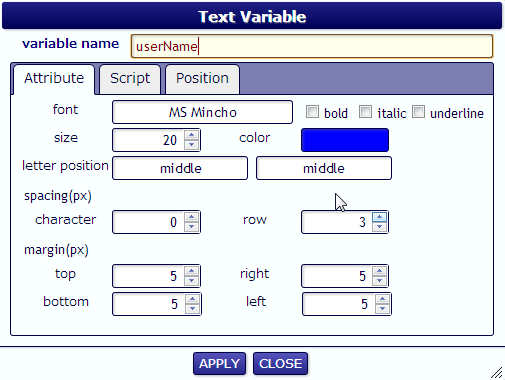Decrease left margin down arrow
Screen dimensions: 505x380
[x=382, y=308]
